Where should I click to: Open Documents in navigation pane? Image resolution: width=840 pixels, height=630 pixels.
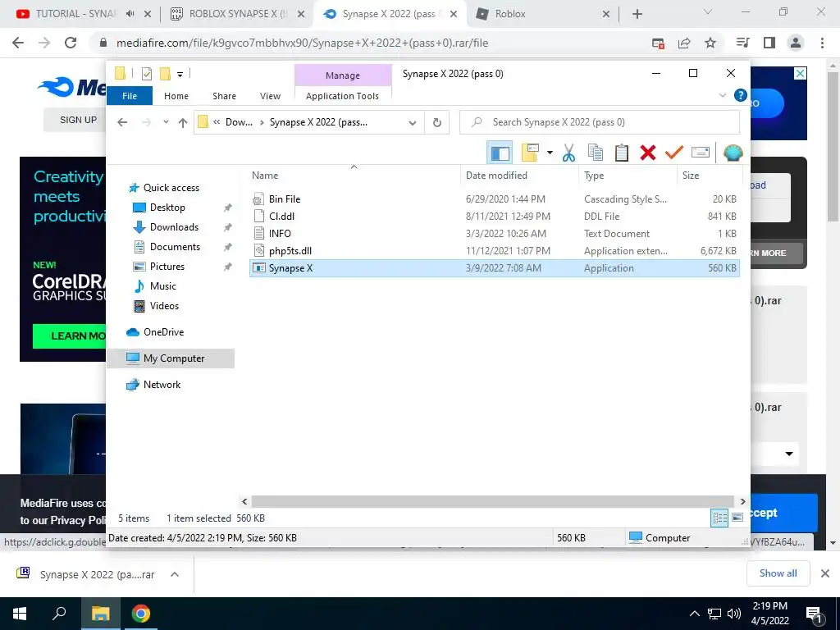(175, 247)
